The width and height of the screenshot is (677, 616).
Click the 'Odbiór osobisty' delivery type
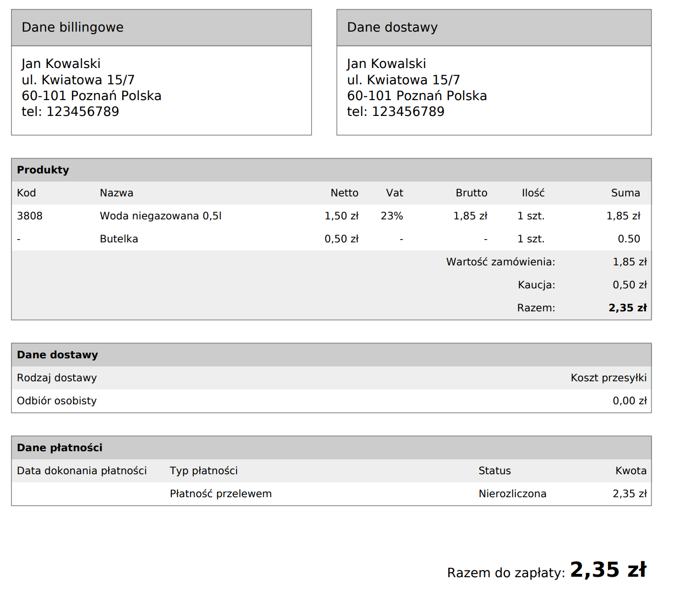pyautogui.click(x=56, y=401)
